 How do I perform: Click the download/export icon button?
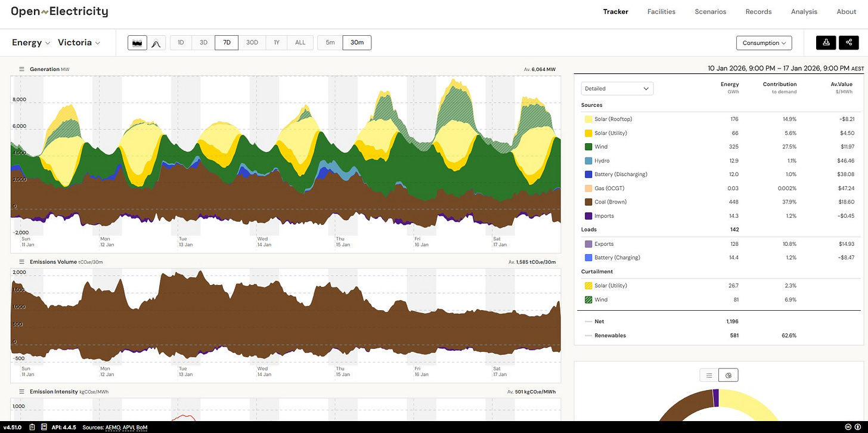pyautogui.click(x=826, y=42)
